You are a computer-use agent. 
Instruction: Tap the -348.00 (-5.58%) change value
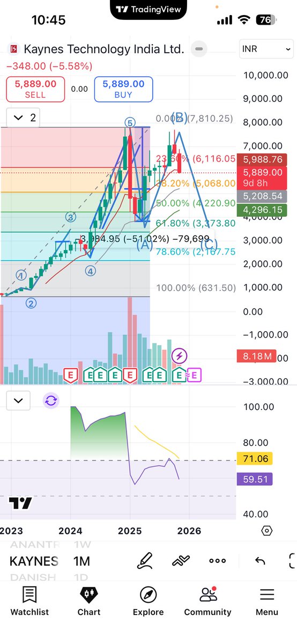click(x=49, y=66)
